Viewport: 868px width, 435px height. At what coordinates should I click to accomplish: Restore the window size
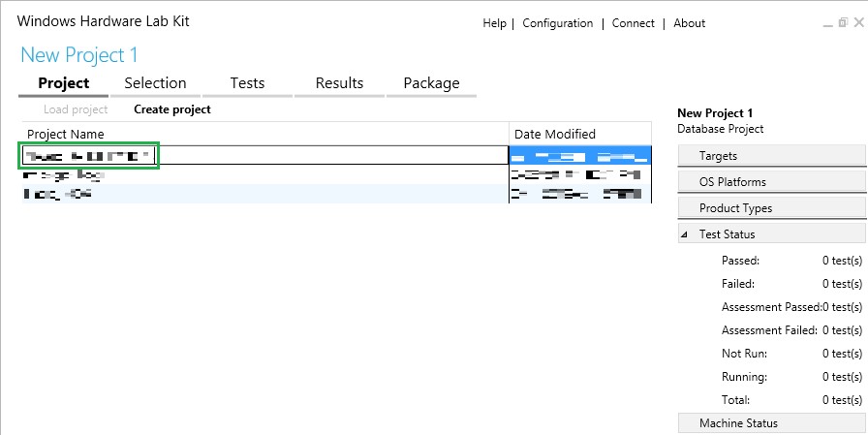click(x=843, y=22)
